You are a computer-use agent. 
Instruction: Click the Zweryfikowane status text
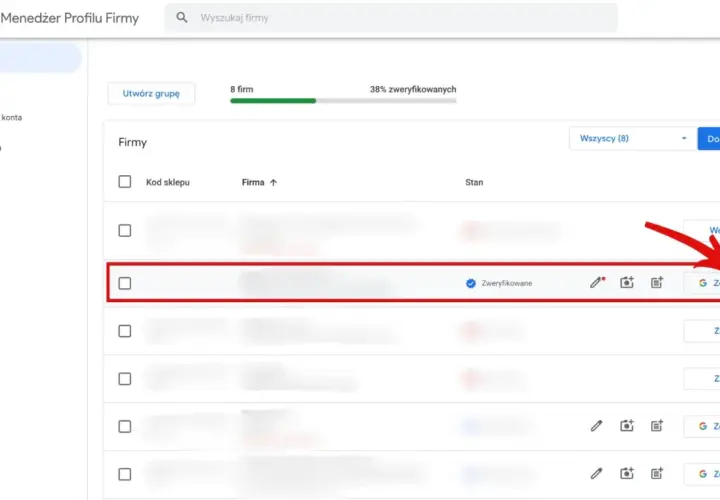tap(506, 283)
